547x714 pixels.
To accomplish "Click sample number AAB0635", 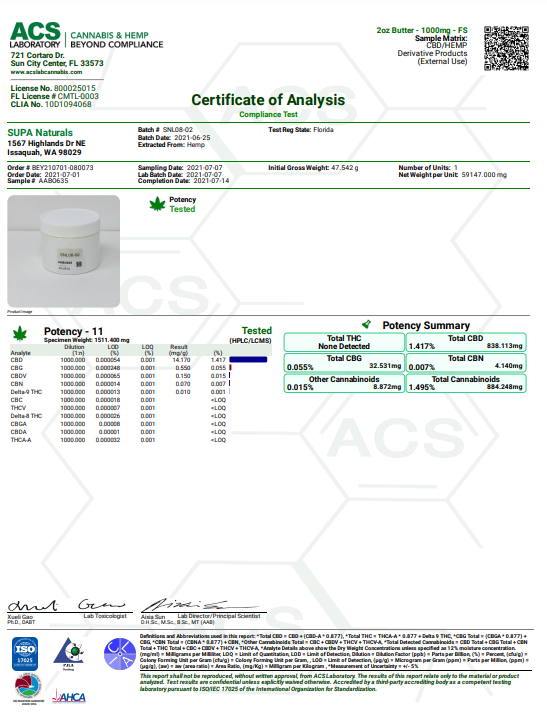I will click(x=53, y=181).
